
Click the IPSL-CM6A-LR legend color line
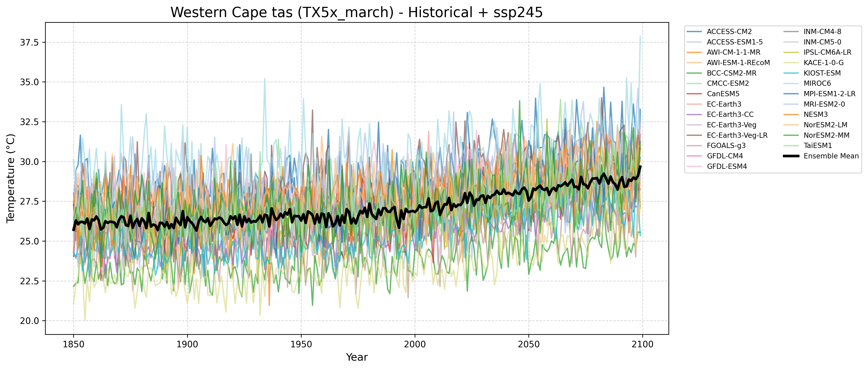click(x=791, y=52)
